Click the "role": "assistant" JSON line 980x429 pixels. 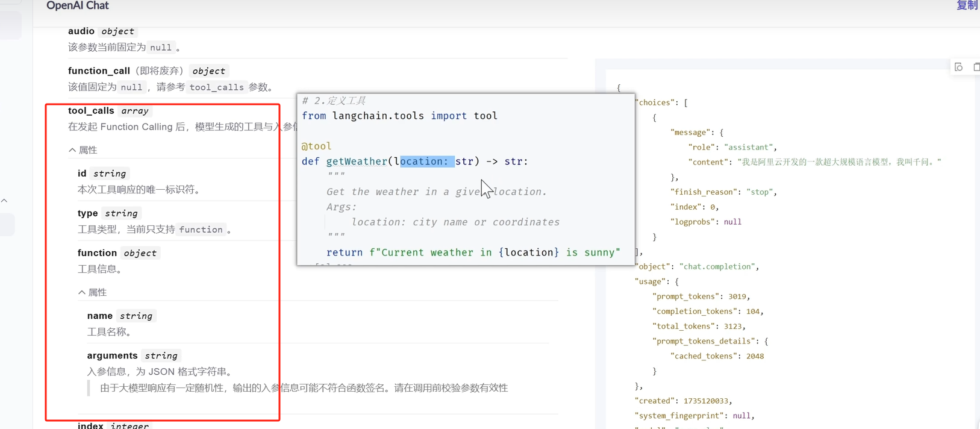(732, 147)
